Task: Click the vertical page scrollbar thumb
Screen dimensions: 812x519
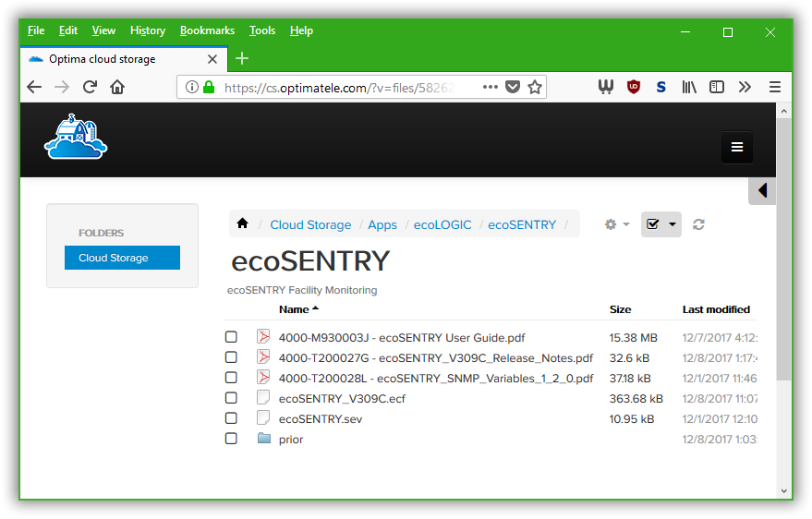Action: (x=783, y=248)
